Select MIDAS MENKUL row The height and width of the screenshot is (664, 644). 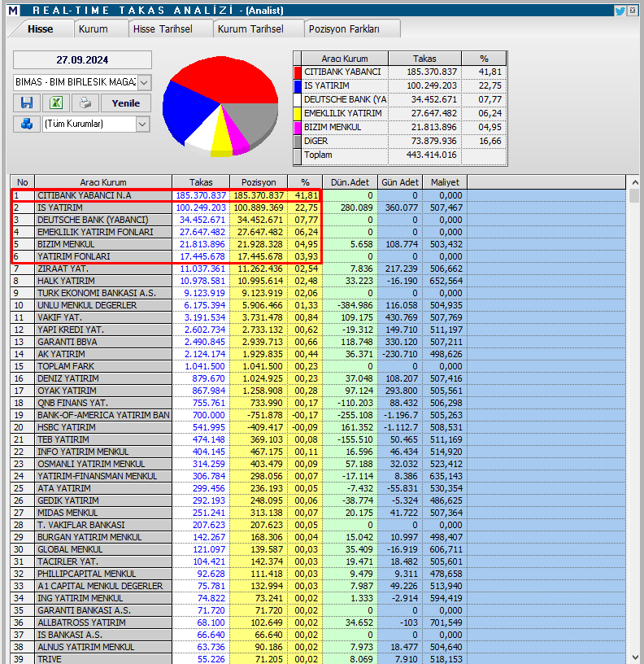click(318, 513)
